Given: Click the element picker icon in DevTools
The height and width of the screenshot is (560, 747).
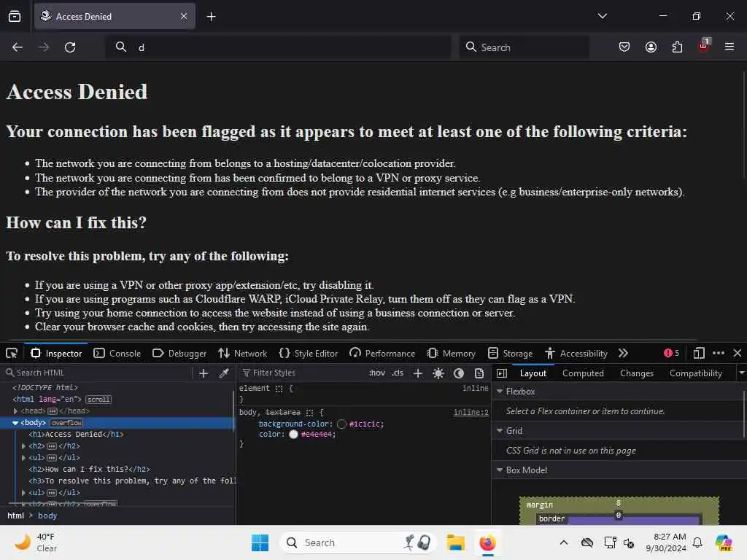Looking at the screenshot, I should (12, 354).
